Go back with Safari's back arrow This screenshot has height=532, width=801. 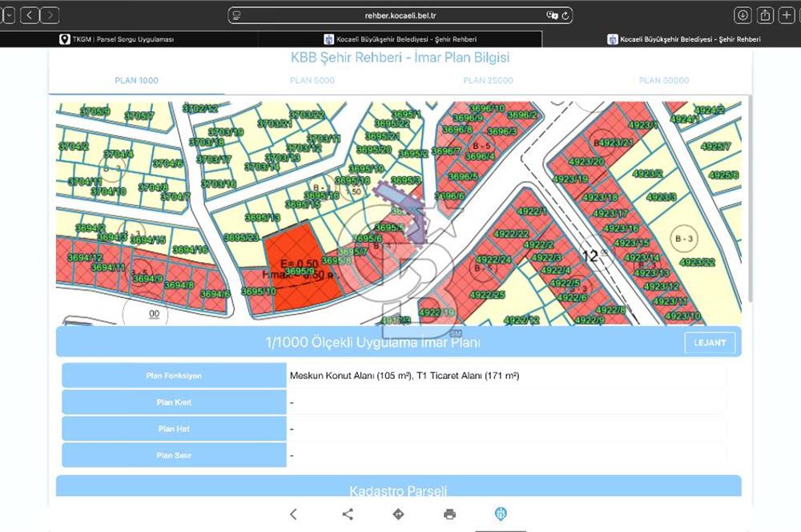[x=30, y=14]
